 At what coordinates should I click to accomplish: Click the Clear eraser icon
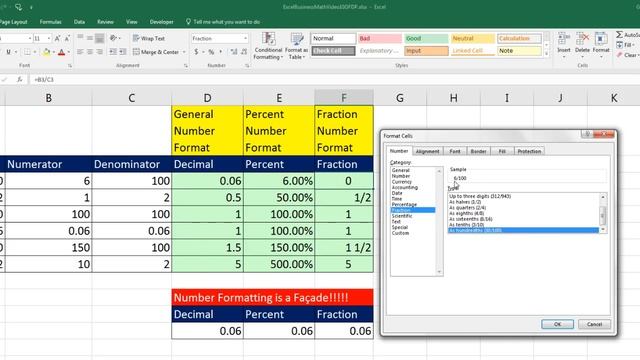point(620,55)
